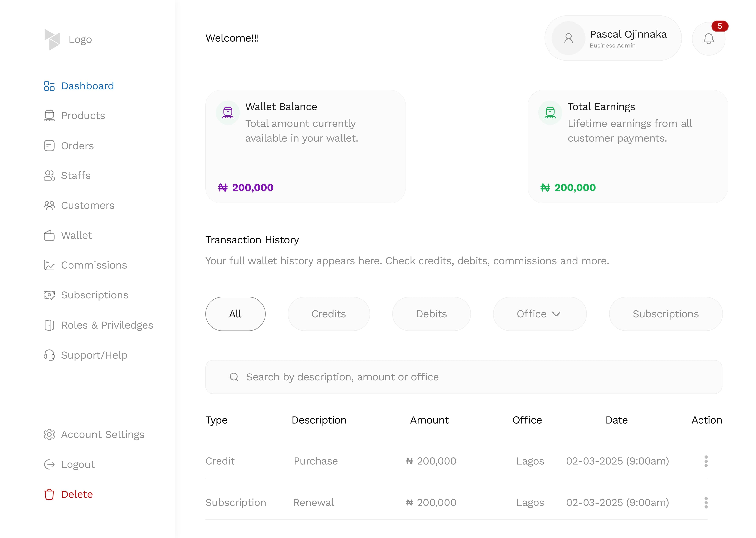Click the Action column header
The height and width of the screenshot is (538, 756).
tap(707, 420)
